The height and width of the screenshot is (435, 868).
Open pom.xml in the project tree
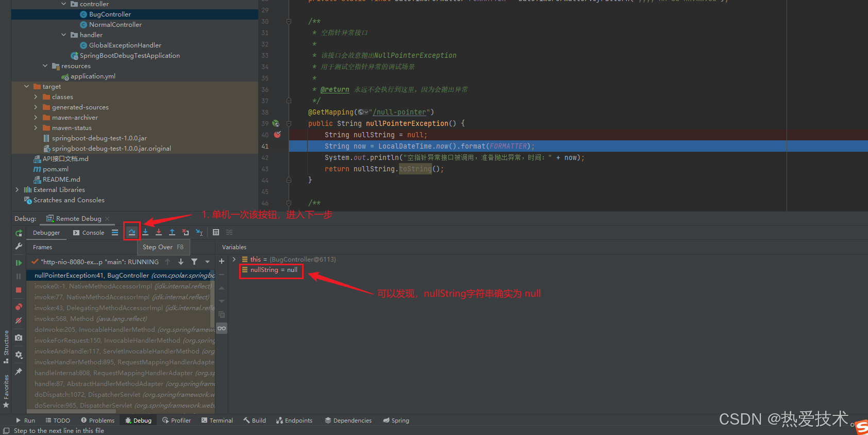click(55, 169)
